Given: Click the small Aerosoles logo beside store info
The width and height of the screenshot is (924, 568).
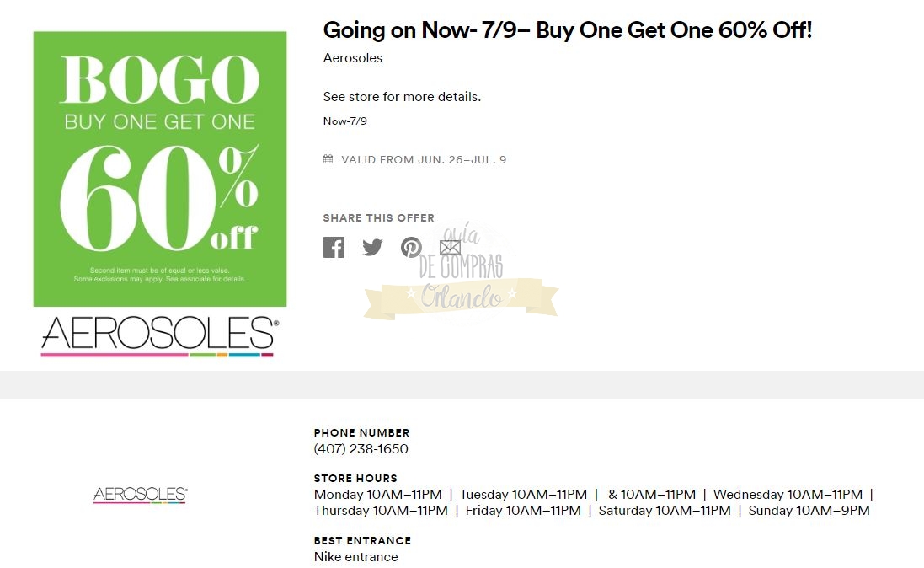Looking at the screenshot, I should (x=140, y=495).
